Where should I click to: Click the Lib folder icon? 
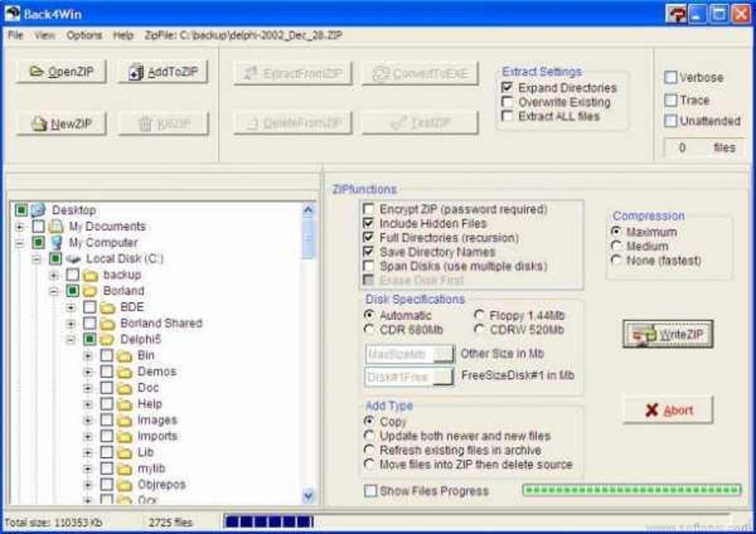click(125, 453)
